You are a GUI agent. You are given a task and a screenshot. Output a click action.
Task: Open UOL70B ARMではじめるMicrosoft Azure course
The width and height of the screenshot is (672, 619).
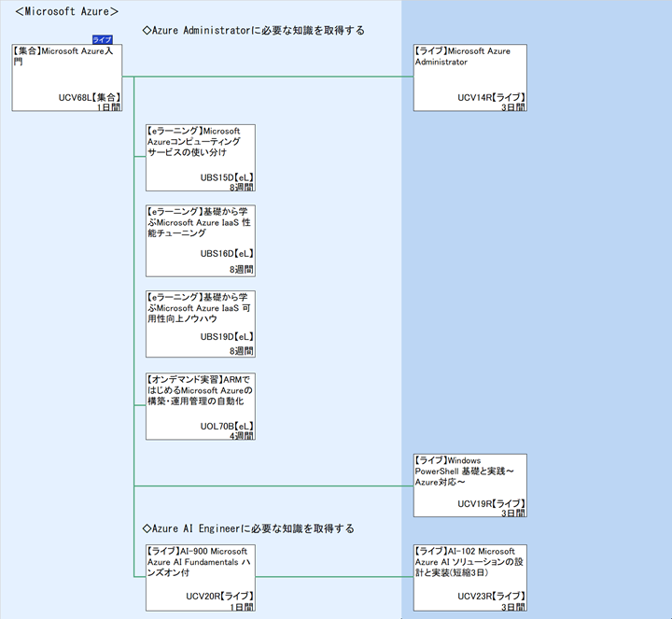[201, 406]
